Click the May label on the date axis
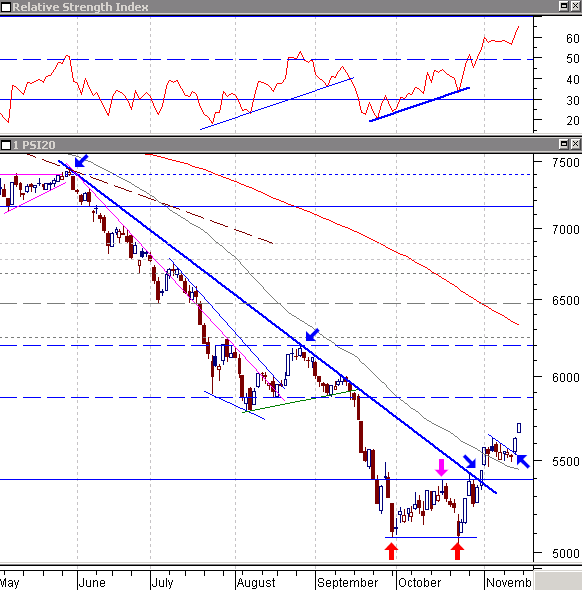This screenshot has height=590, width=582. point(9,583)
